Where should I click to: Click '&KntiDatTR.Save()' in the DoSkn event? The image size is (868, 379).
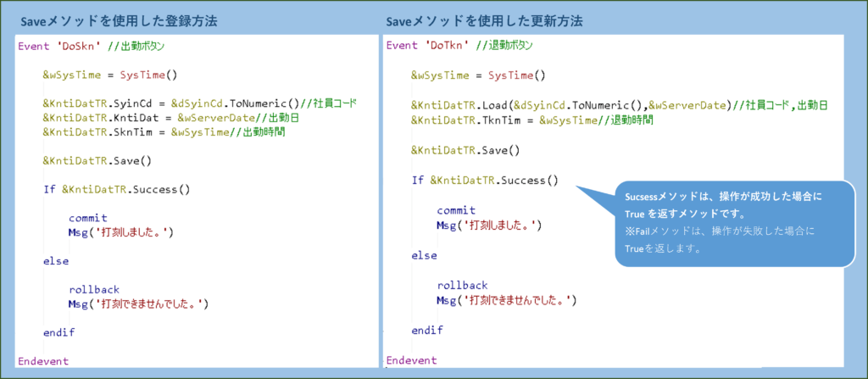(97, 161)
